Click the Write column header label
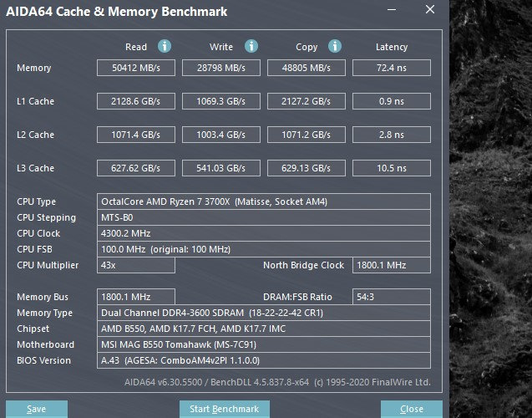Viewport: 532px width, 418px height. click(221, 47)
